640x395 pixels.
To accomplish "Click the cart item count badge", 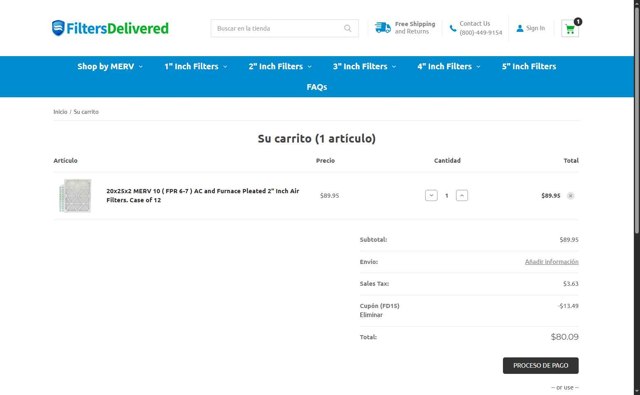I will pos(578,22).
